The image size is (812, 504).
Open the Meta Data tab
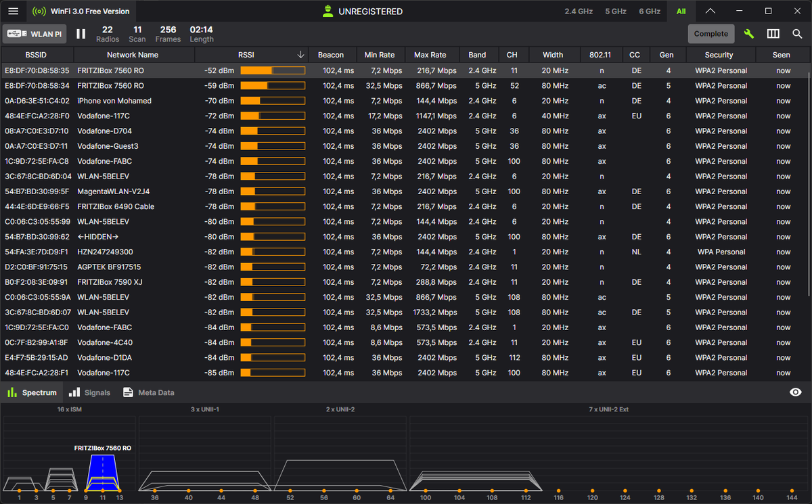(x=148, y=392)
